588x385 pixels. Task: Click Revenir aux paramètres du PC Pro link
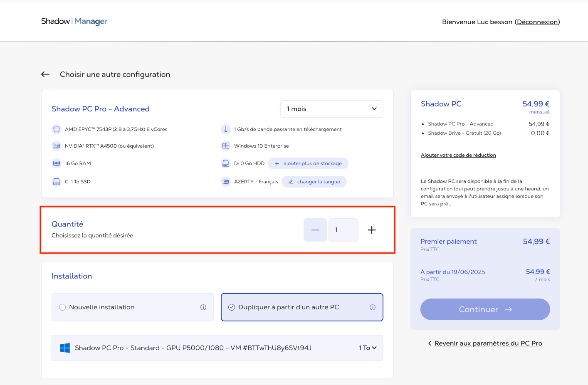pyautogui.click(x=488, y=343)
